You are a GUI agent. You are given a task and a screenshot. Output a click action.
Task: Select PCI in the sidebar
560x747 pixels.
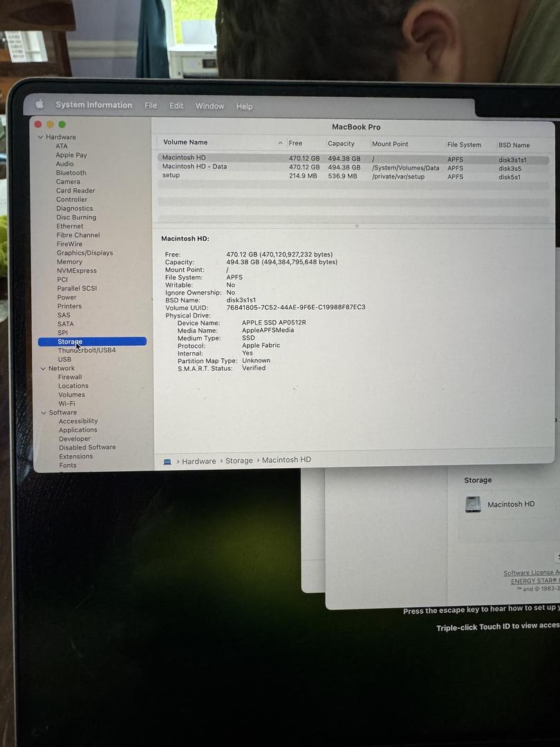pos(62,279)
